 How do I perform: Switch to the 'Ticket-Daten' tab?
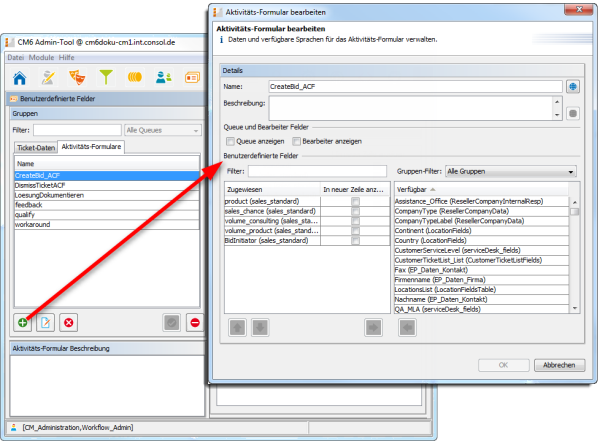(35, 147)
